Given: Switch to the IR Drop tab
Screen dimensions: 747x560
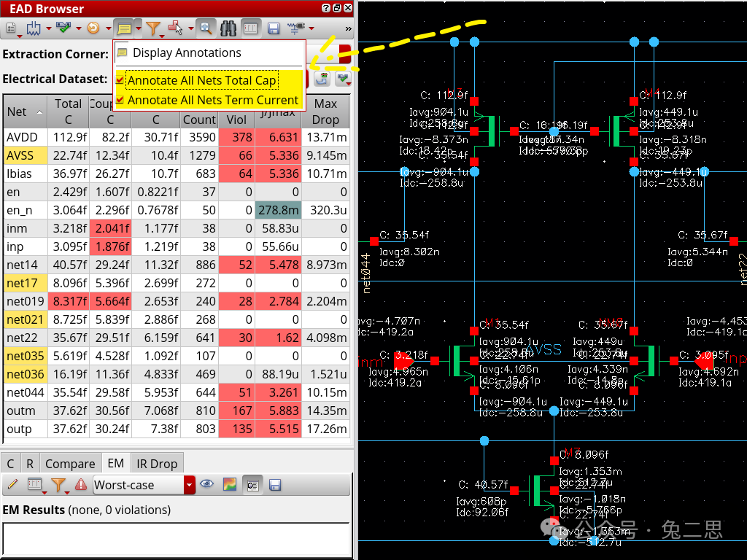Looking at the screenshot, I should (x=157, y=464).
